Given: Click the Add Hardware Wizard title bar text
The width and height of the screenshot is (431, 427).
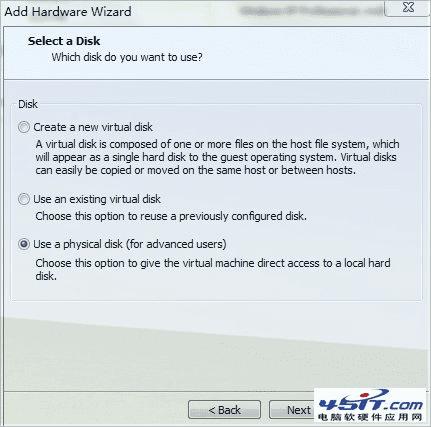Looking at the screenshot, I should pyautogui.click(x=68, y=12).
